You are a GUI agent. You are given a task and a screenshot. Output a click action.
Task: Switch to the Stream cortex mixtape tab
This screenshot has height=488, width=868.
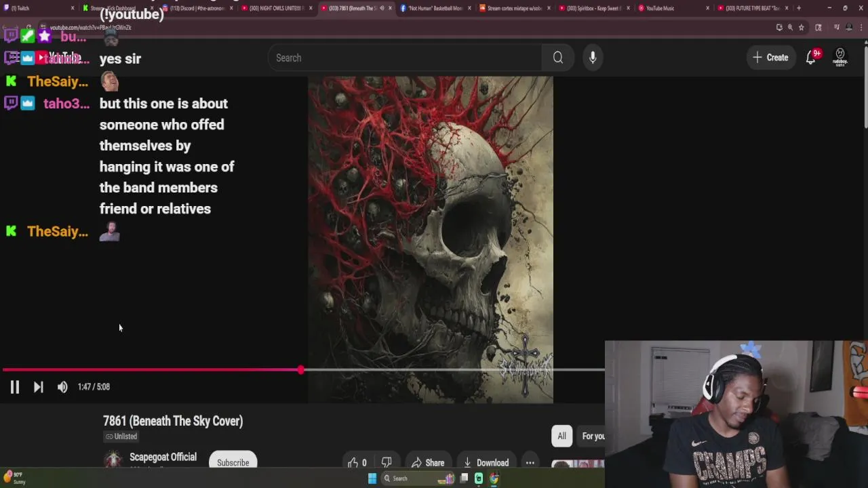point(514,8)
